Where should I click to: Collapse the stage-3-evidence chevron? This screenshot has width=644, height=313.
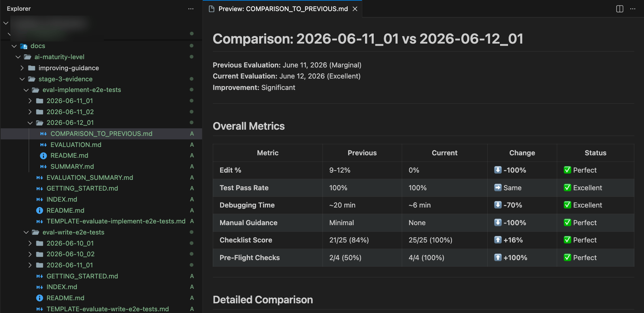(x=22, y=79)
